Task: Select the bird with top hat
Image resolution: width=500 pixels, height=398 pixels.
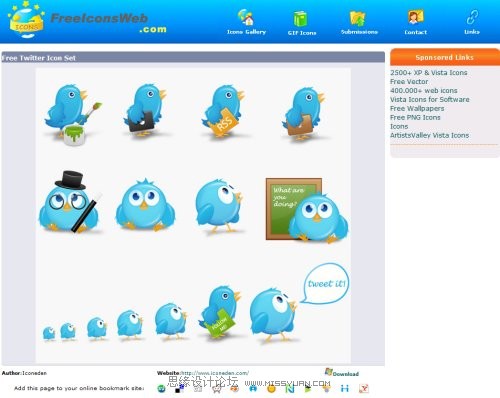Action: [x=70, y=202]
